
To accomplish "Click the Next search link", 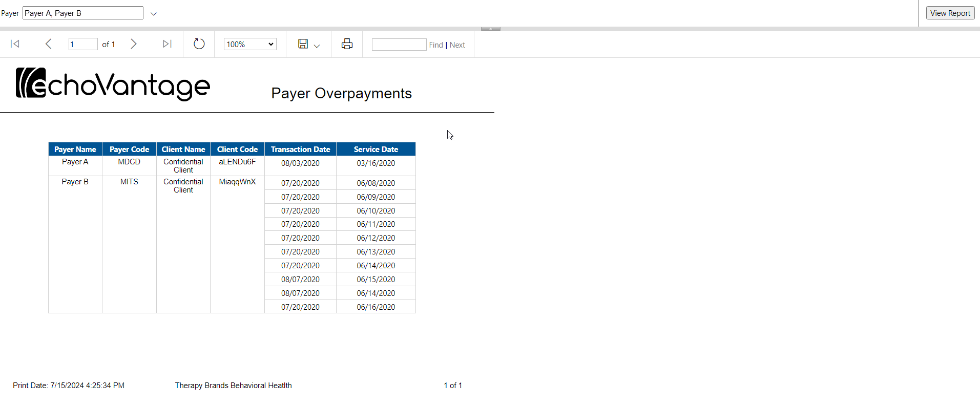I will click(457, 45).
